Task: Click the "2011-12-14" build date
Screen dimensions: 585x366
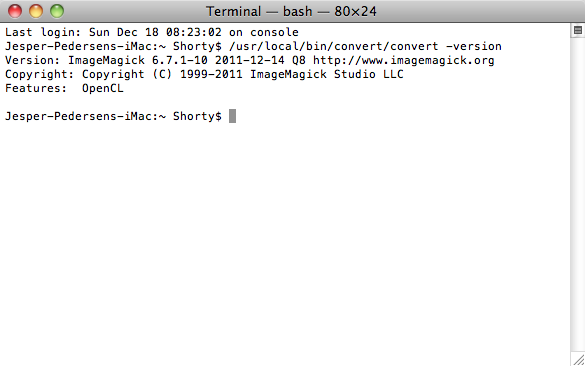Action: [x=250, y=60]
